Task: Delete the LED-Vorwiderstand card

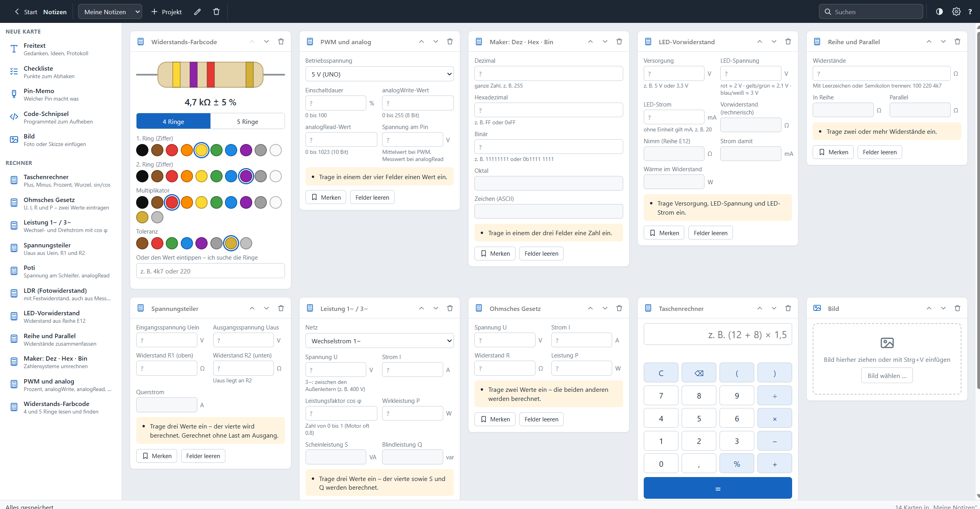Action: coord(788,42)
